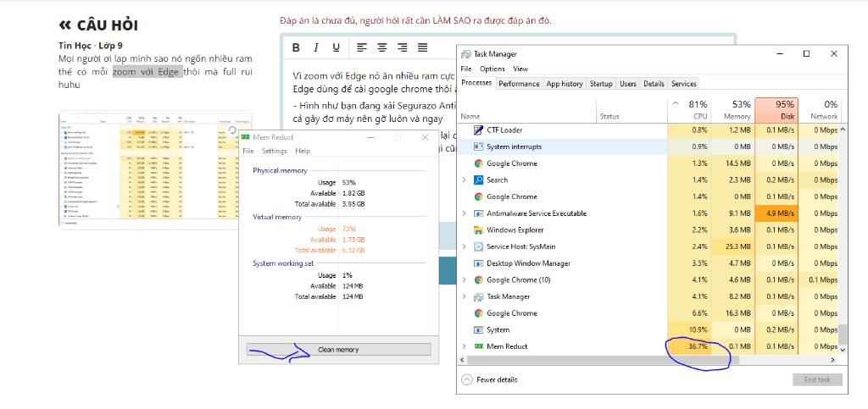Expand the Mem Reduct process group

tap(464, 346)
